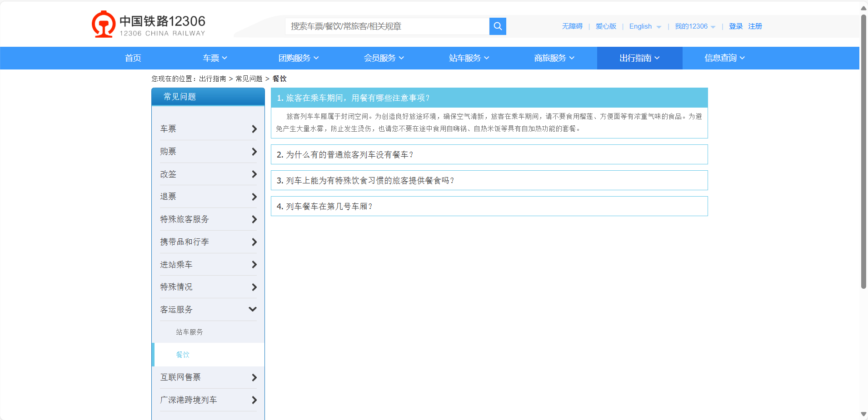
Task: Expand question 4 about dining car number
Action: 489,206
